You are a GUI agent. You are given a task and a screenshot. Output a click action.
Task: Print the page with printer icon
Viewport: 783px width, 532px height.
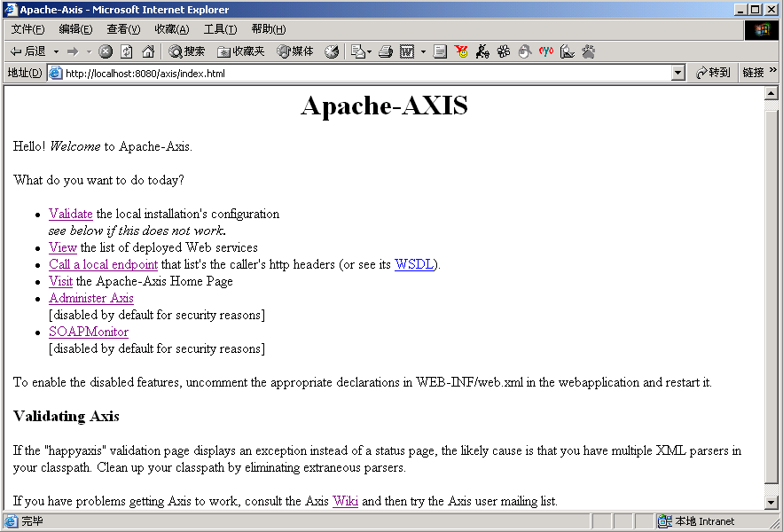[x=386, y=51]
